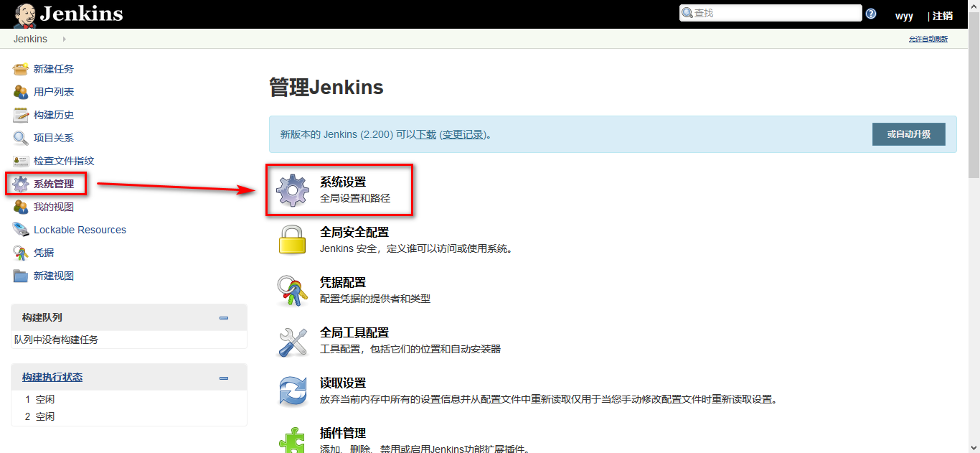Open Lockable Resources in the sidebar
This screenshot has height=453, width=980.
click(80, 230)
